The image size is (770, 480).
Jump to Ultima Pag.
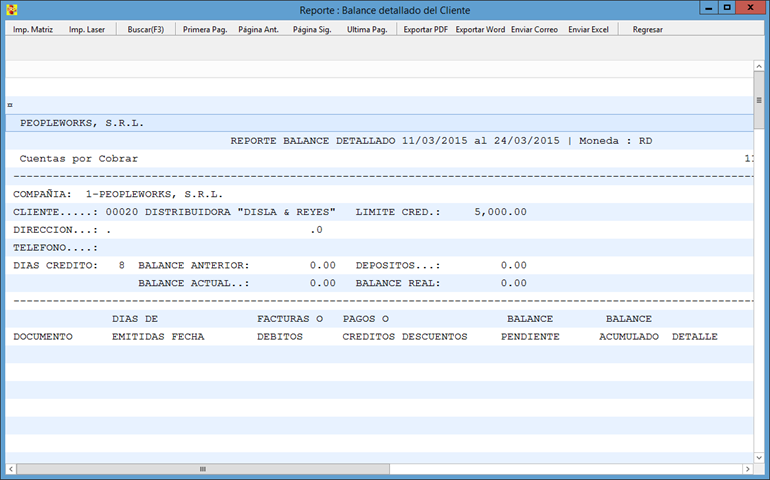tap(367, 30)
